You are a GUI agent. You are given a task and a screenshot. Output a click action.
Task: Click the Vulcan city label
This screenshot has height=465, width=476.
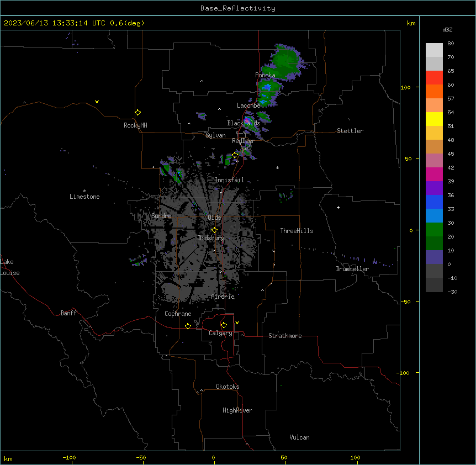tap(299, 437)
